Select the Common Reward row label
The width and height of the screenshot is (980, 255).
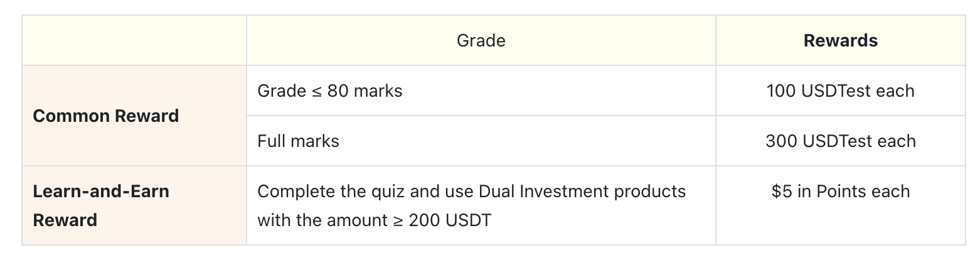point(105,116)
